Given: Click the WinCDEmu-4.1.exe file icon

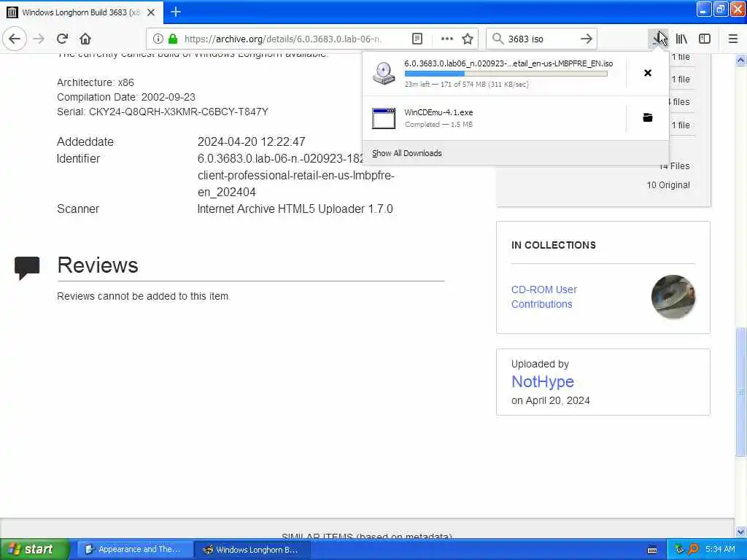Looking at the screenshot, I should click(384, 118).
